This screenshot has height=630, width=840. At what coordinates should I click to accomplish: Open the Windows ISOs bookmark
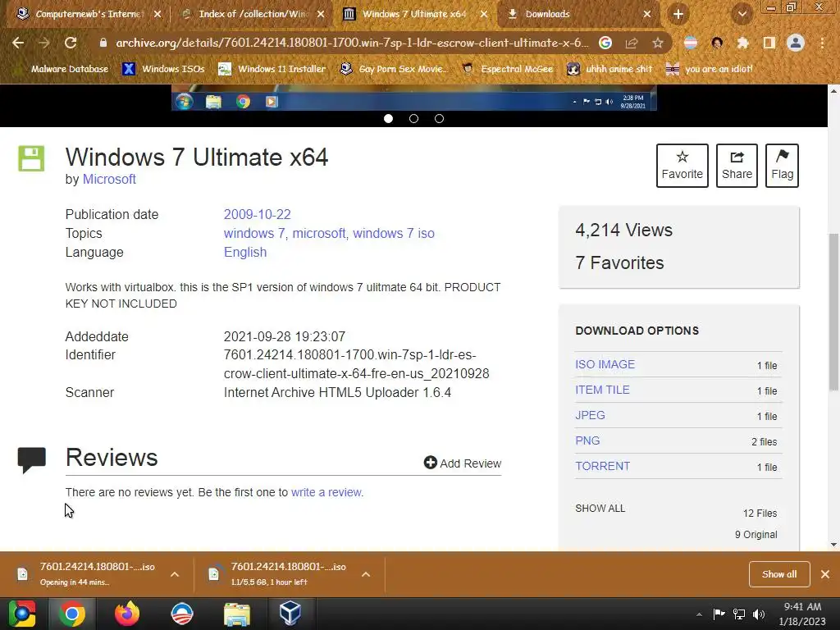click(x=163, y=69)
